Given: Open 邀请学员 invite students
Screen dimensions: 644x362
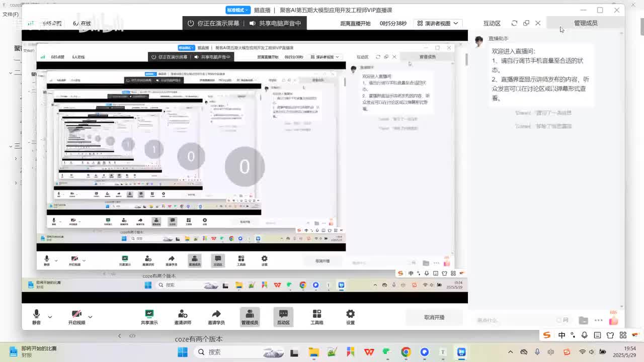Looking at the screenshot, I should pyautogui.click(x=216, y=317).
